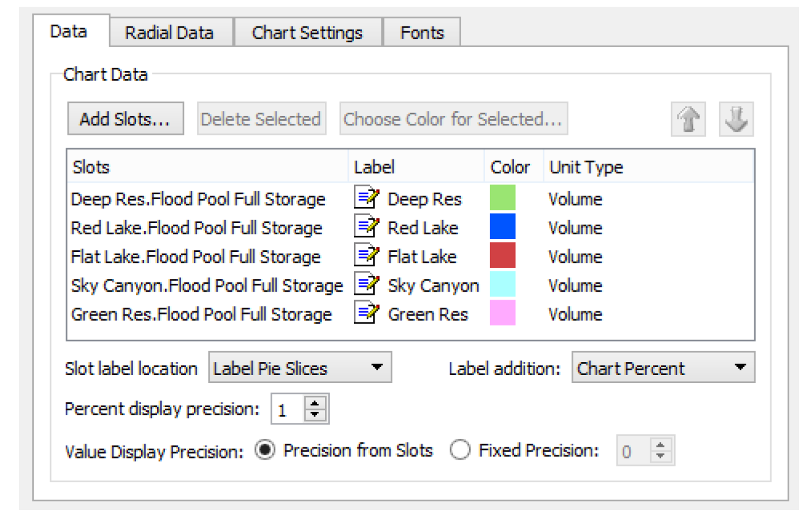Image resolution: width=812 pixels, height=516 pixels.
Task: Switch to Radial Data tab
Action: click(169, 32)
